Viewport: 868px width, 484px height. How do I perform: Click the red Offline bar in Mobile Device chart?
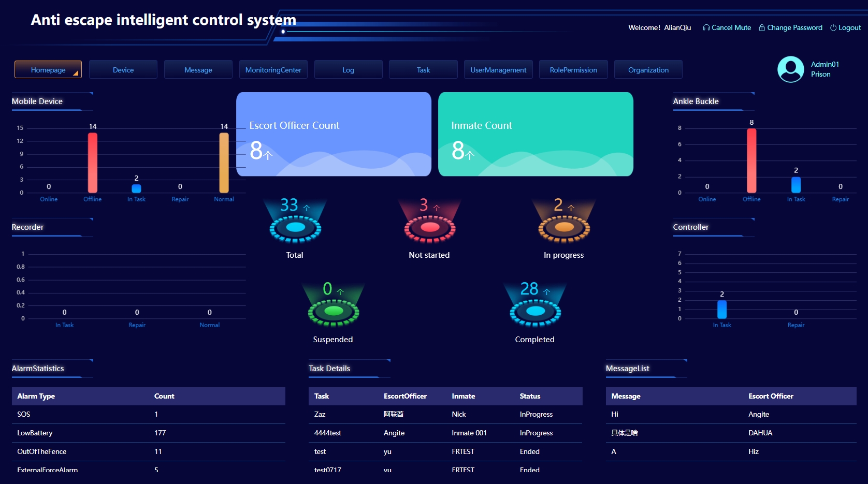pyautogui.click(x=93, y=163)
